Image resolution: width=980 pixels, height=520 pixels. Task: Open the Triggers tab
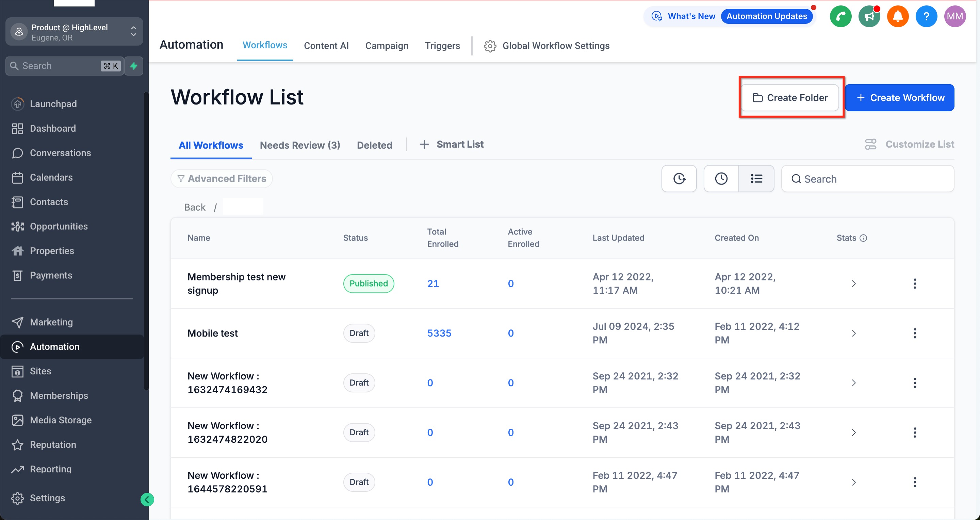click(x=442, y=46)
